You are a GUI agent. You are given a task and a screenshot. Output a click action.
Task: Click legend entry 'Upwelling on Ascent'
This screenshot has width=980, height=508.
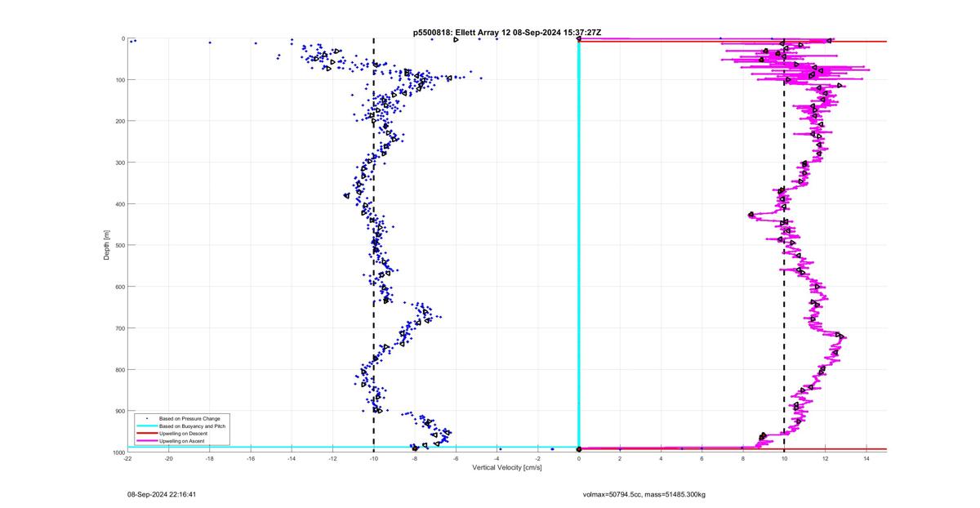tap(182, 441)
